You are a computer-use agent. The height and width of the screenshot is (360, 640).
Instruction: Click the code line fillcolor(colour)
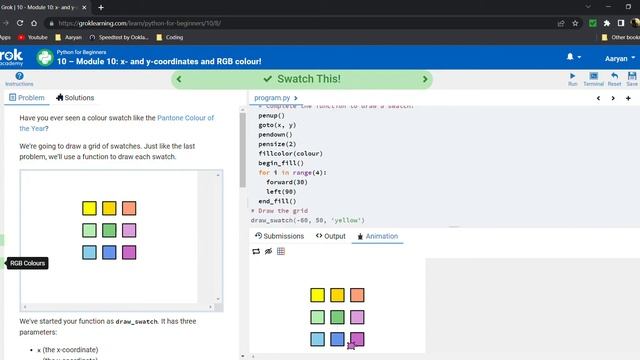tap(290, 153)
